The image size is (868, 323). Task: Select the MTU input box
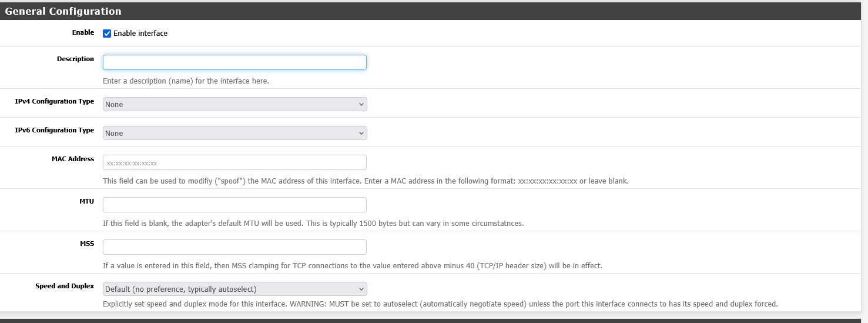pos(234,205)
